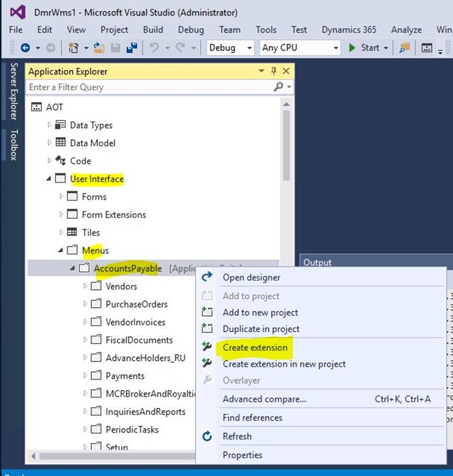Click the Redo arrow icon

[181, 48]
